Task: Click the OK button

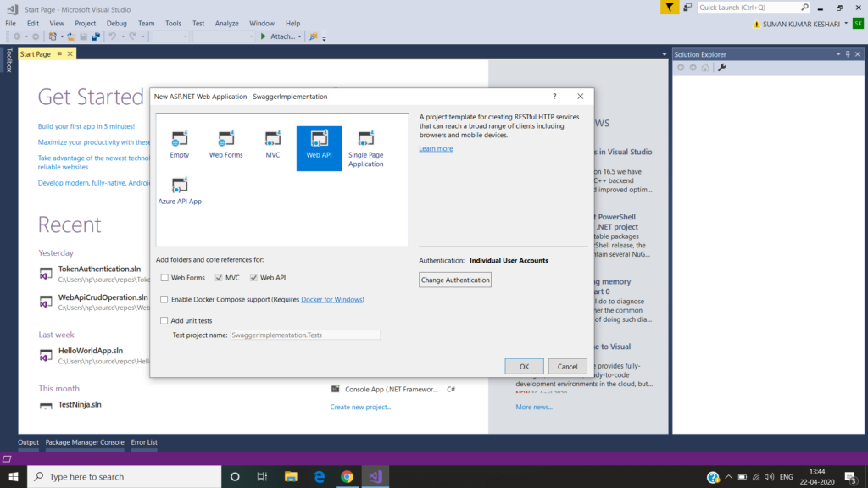Action: [524, 366]
